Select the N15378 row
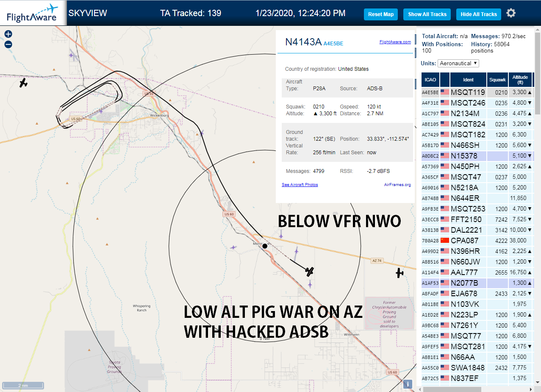 (x=477, y=156)
